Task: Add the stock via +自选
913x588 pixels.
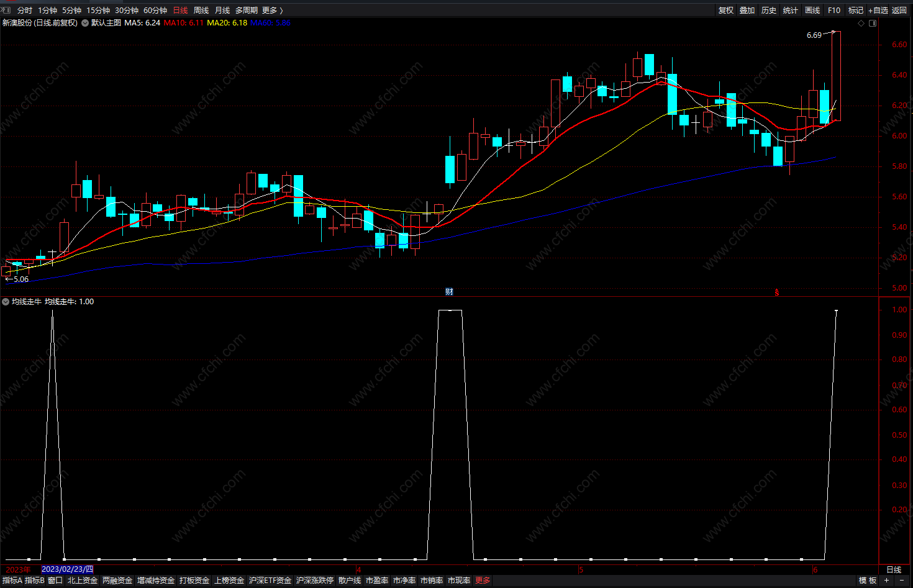Action: pos(878,10)
